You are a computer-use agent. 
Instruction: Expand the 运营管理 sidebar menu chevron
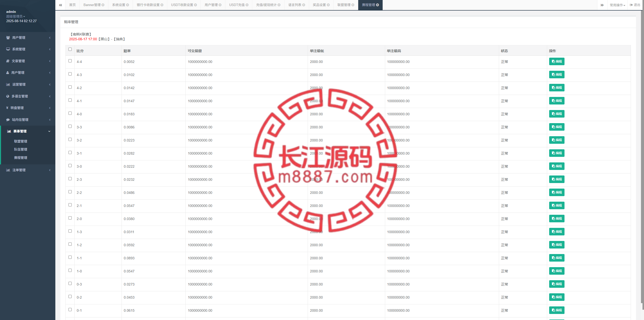click(50, 84)
